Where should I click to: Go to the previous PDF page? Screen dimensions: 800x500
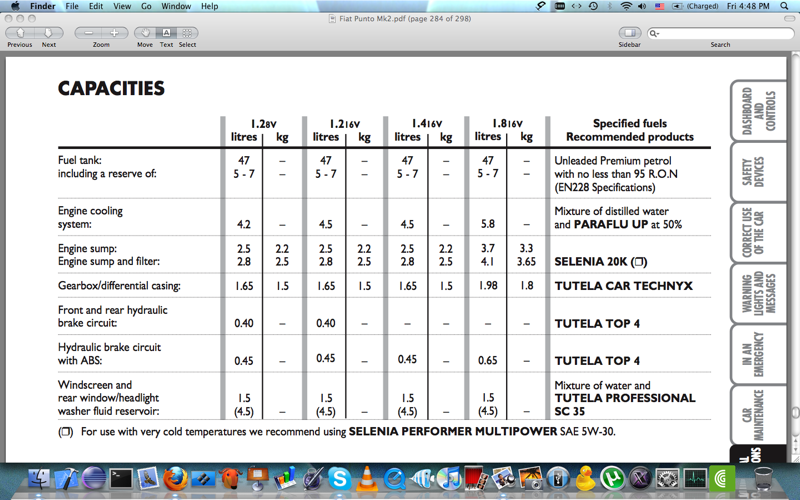tap(19, 33)
